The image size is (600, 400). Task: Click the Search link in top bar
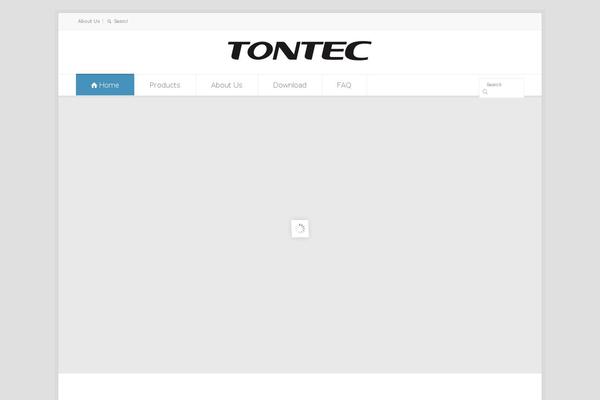[121, 21]
